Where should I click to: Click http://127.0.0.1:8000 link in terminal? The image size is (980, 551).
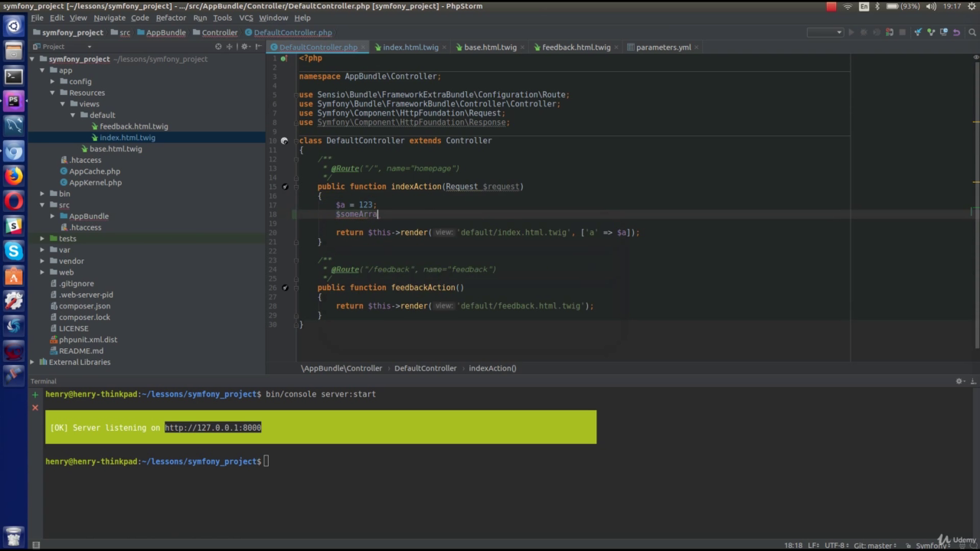point(213,428)
